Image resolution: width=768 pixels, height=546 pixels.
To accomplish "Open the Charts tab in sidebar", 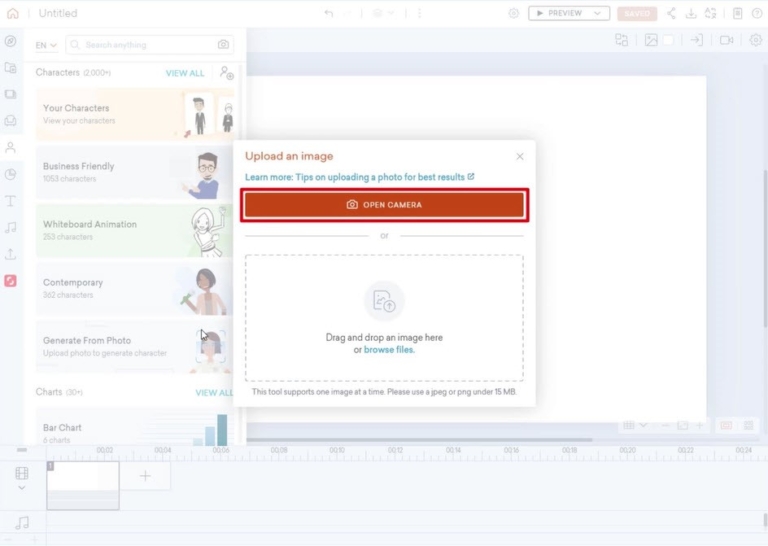I will [11, 174].
